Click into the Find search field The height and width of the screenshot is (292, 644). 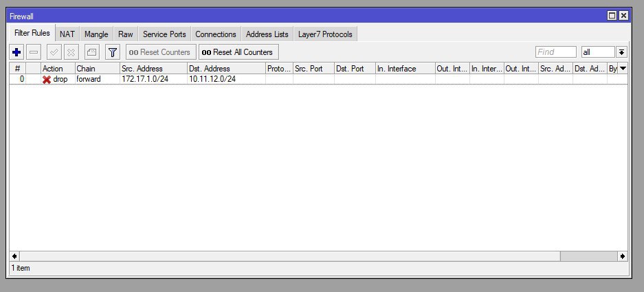(556, 52)
